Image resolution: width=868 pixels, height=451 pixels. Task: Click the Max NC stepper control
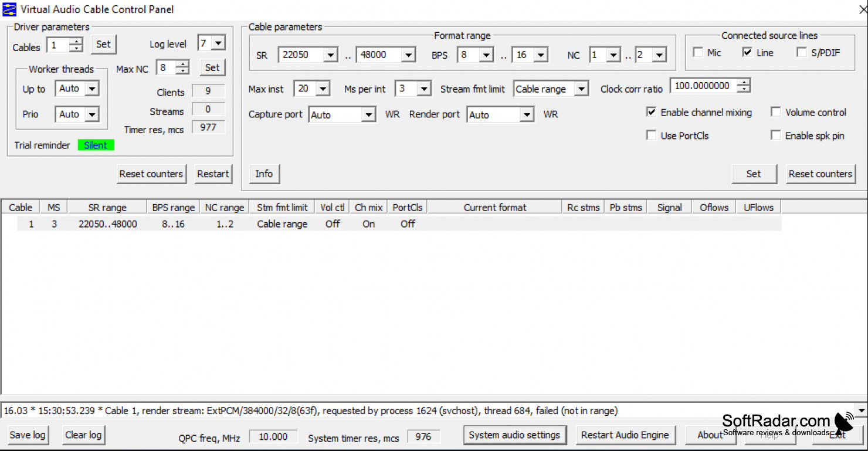pos(182,68)
